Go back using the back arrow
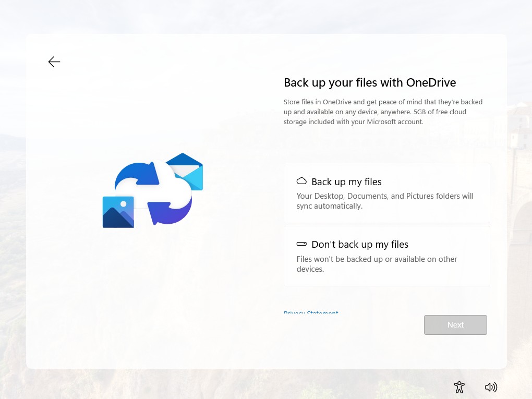Screen dimensions: 532x399 [54, 62]
